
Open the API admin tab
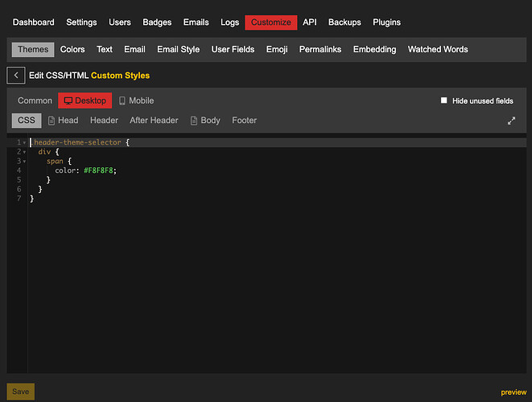[310, 23]
